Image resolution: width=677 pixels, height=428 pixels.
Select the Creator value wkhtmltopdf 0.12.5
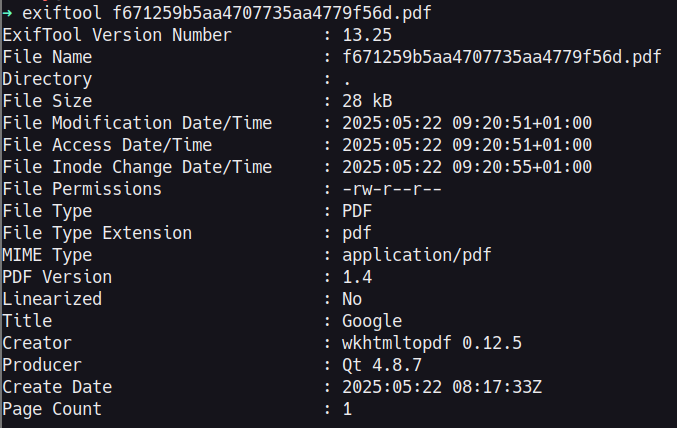[x=432, y=343]
